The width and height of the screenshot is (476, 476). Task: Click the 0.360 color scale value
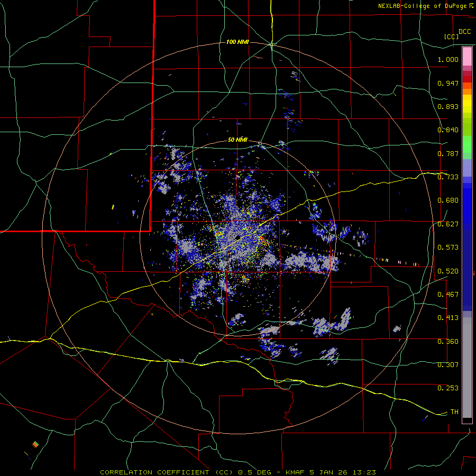click(x=448, y=342)
